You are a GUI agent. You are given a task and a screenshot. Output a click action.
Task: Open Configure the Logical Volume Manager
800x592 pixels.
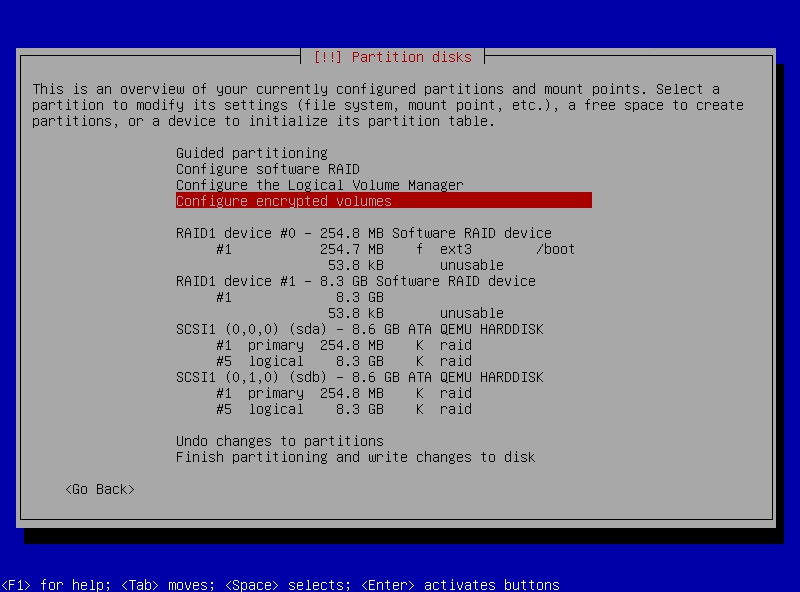[319, 185]
